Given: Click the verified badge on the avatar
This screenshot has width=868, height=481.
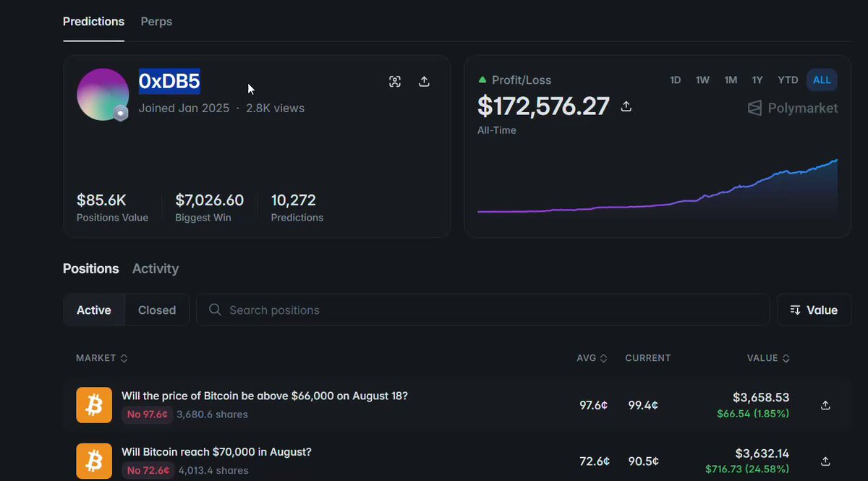Looking at the screenshot, I should click(120, 114).
